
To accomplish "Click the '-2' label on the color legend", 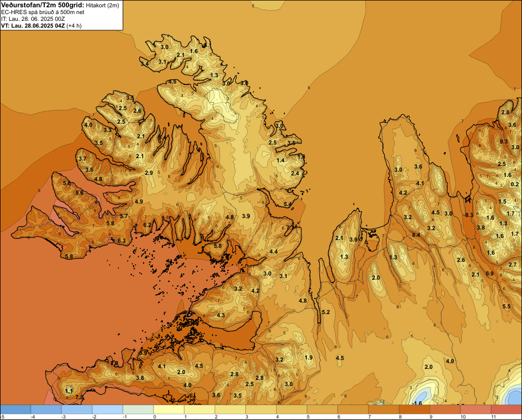I will click(94, 417).
